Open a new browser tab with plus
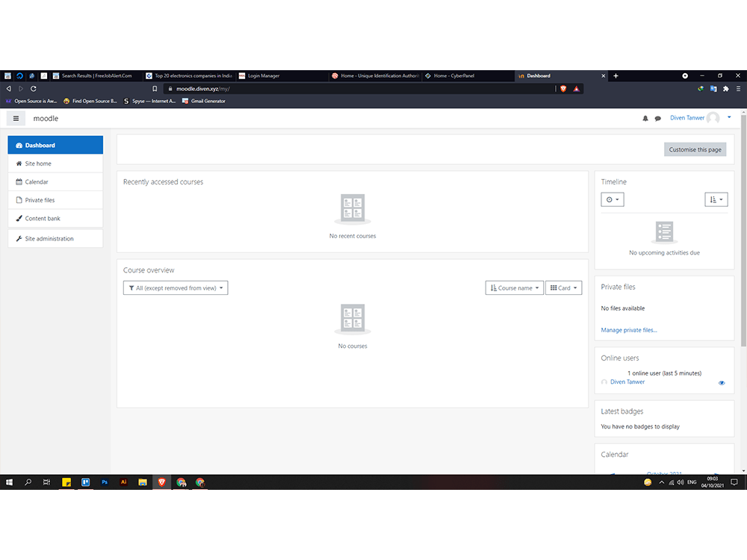The width and height of the screenshot is (747, 560). tap(616, 75)
